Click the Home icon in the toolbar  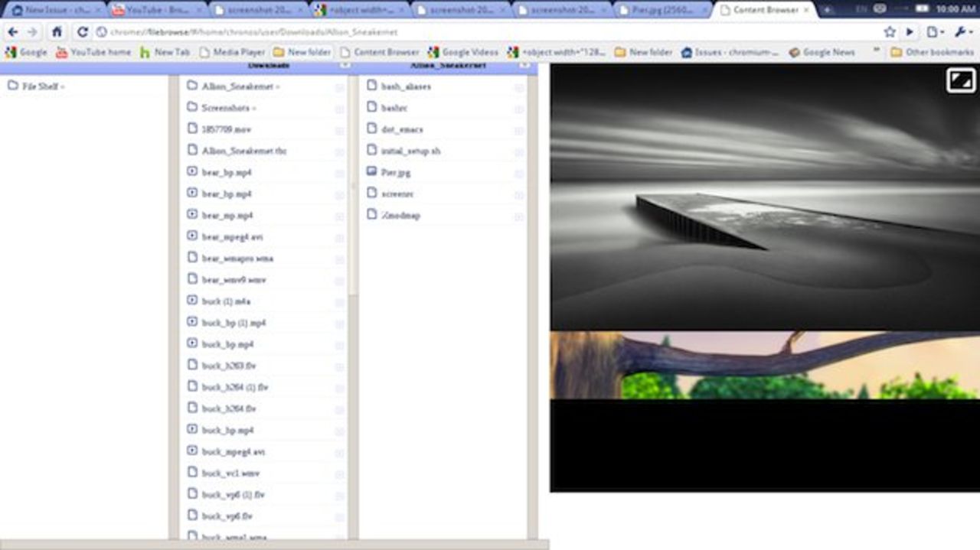(57, 32)
